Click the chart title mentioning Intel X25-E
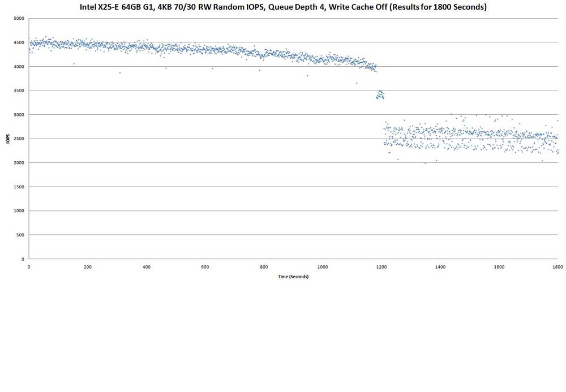The image size is (566, 392). coord(283,7)
